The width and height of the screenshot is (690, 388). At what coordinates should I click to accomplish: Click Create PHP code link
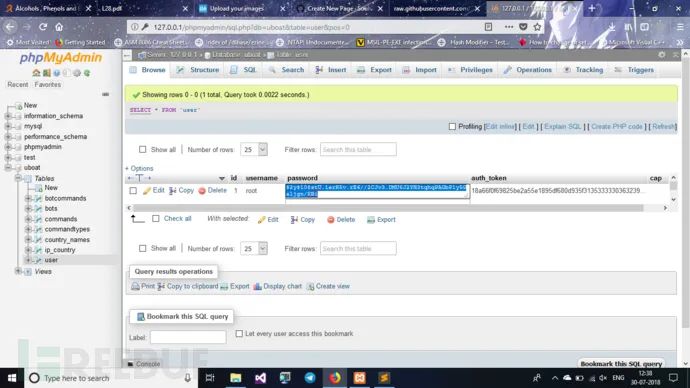click(x=617, y=127)
